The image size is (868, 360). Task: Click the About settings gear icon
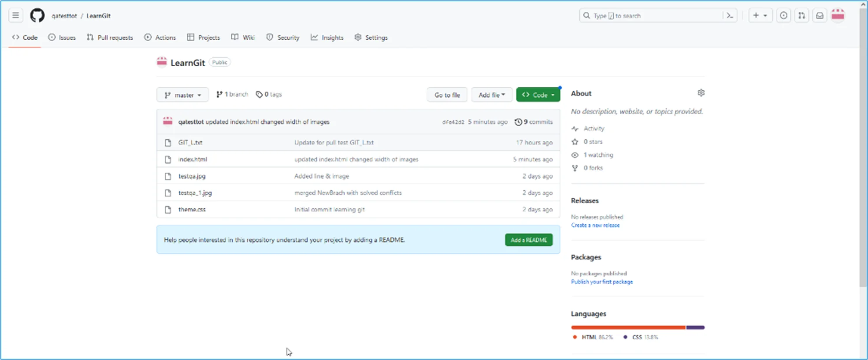tap(701, 93)
